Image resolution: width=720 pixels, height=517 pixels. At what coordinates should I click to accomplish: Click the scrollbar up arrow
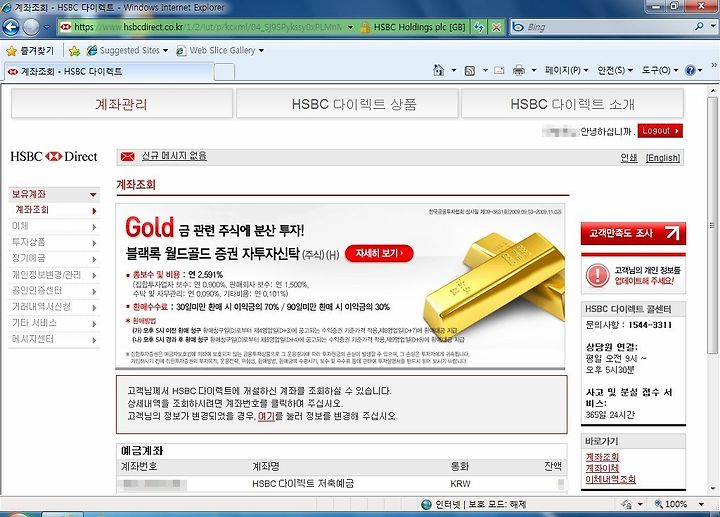[x=712, y=91]
